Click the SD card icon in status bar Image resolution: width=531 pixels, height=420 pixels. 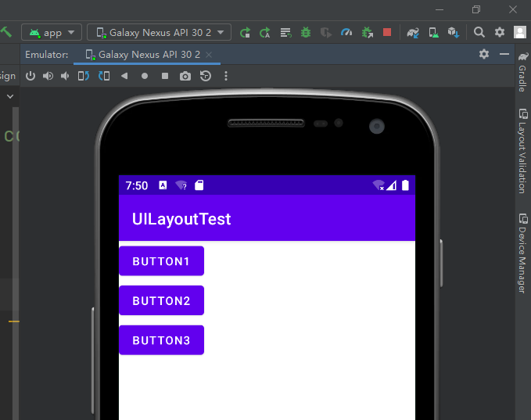coord(199,185)
